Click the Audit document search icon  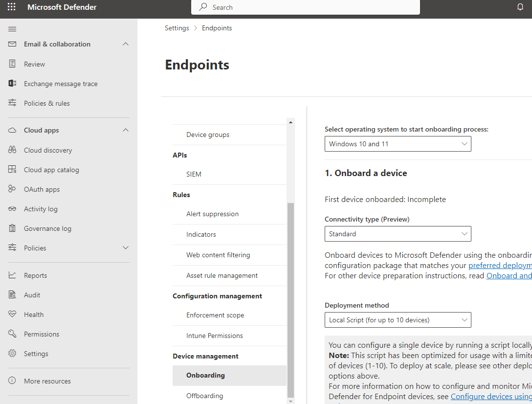12,294
